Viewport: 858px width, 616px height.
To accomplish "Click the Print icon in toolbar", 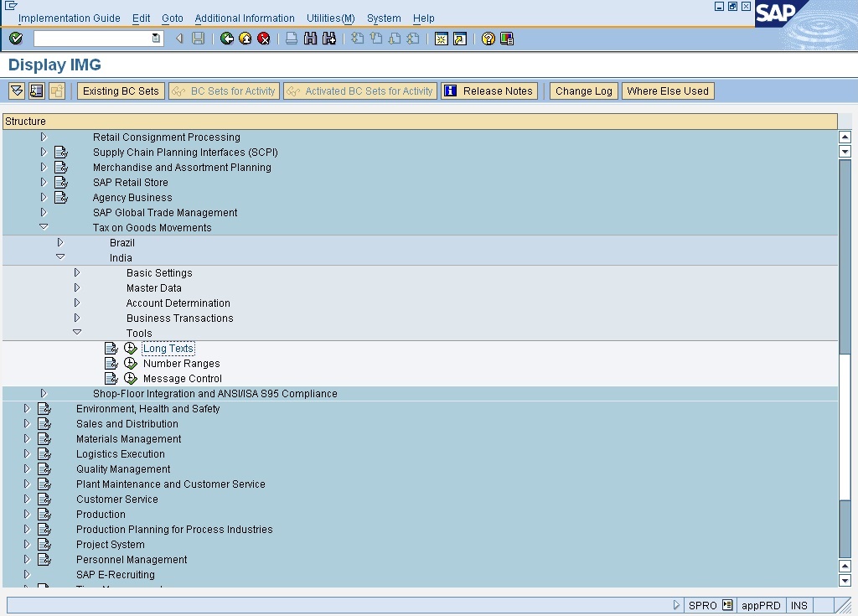I will click(x=292, y=39).
